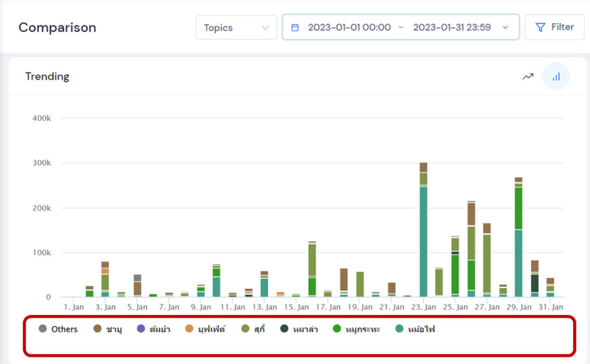Image resolution: width=590 pixels, height=364 pixels.
Task: Toggle บุฟเฟ่ต์ legend series
Action: click(x=206, y=329)
